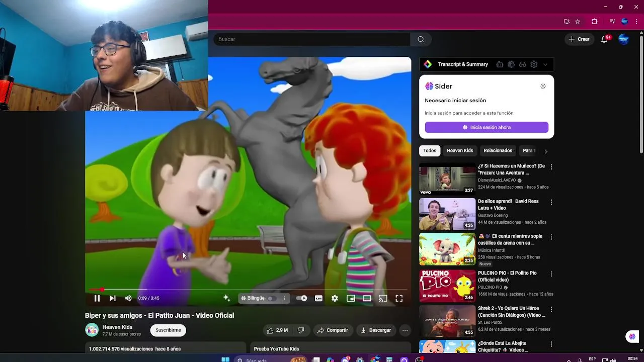Open Transcript & Summary settings gear
The height and width of the screenshot is (362, 644).
tap(534, 64)
